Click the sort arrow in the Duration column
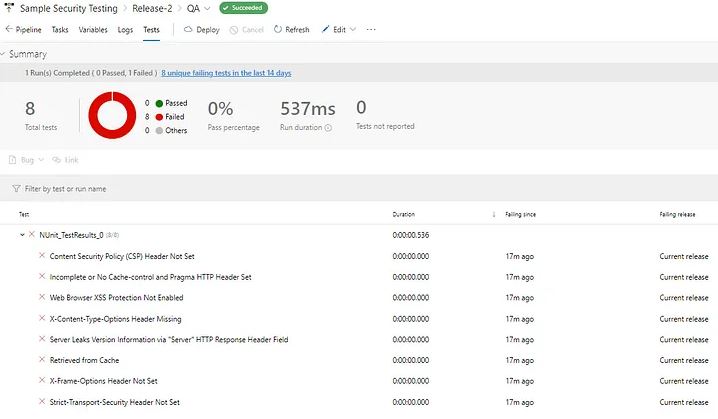The height and width of the screenshot is (419, 718). point(494,214)
